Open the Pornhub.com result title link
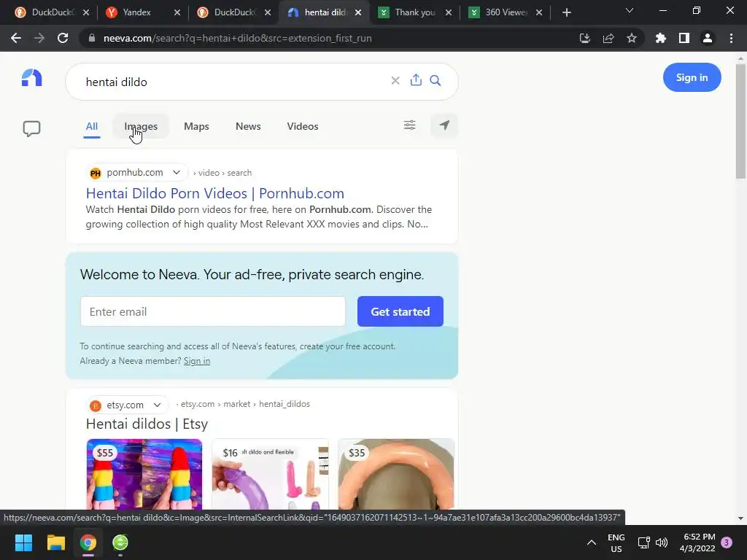This screenshot has width=747, height=560. coord(215,193)
